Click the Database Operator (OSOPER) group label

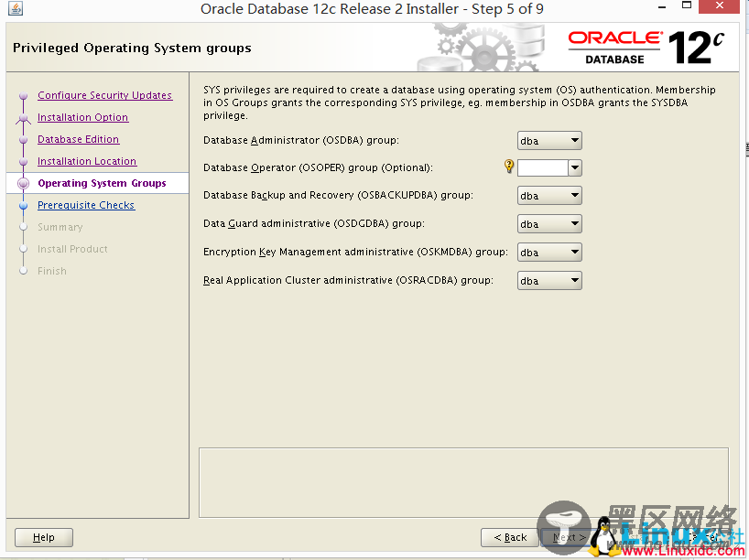pyautogui.click(x=318, y=167)
